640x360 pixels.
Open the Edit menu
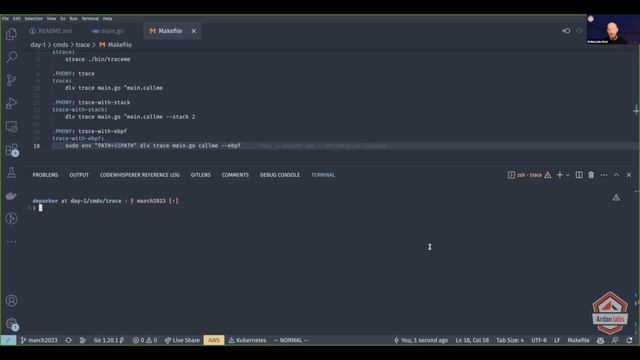pos(17,18)
